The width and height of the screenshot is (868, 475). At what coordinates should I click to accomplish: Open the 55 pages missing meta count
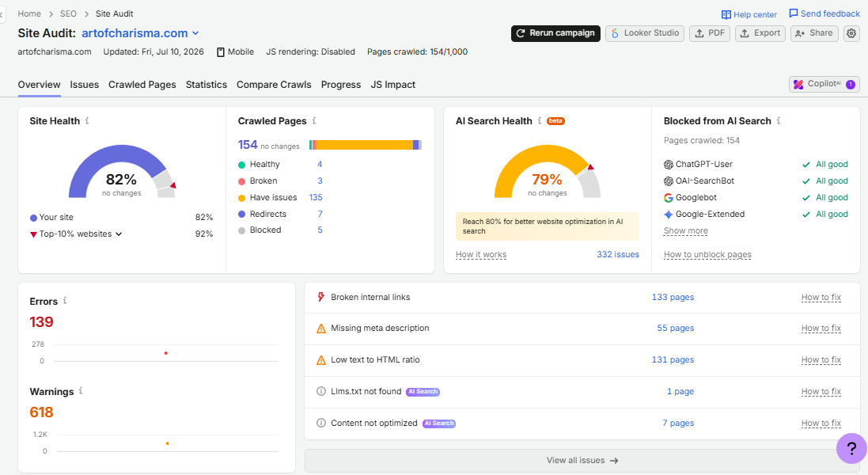pos(676,329)
